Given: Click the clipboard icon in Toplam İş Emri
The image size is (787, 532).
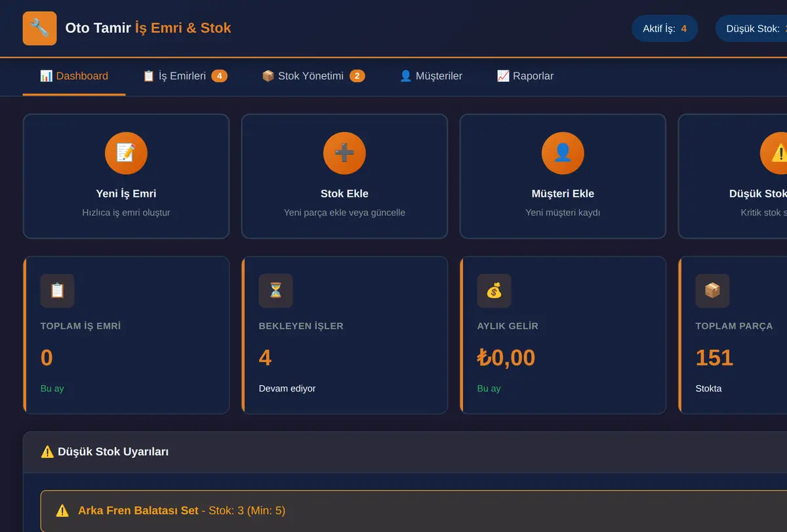Looking at the screenshot, I should [x=58, y=291].
